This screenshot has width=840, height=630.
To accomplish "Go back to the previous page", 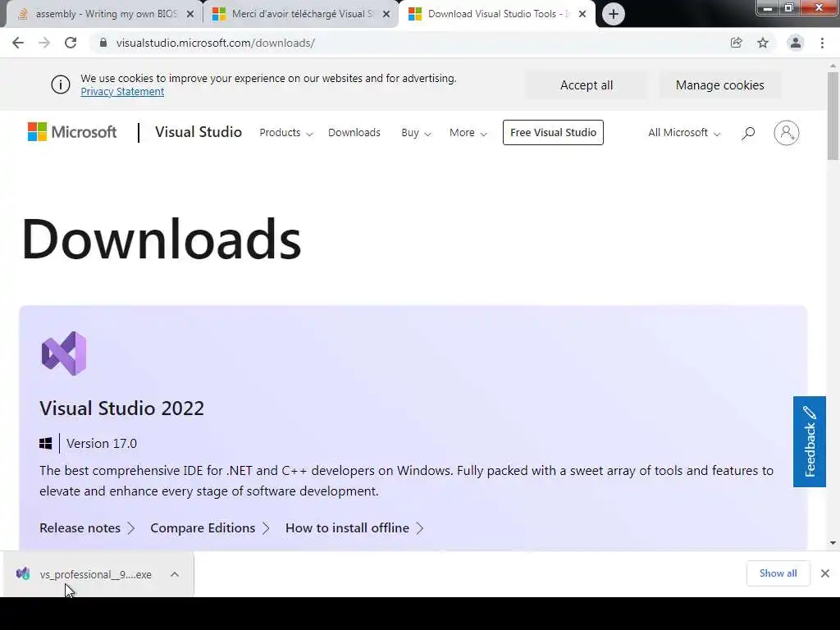I will 18,43.
